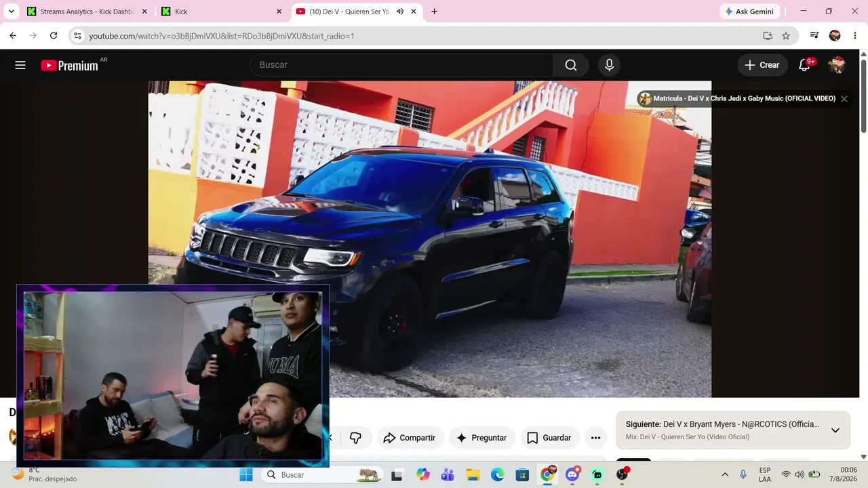Image resolution: width=868 pixels, height=488 pixels.
Task: Open Microsoft Edge from the taskbar
Action: [497, 475]
